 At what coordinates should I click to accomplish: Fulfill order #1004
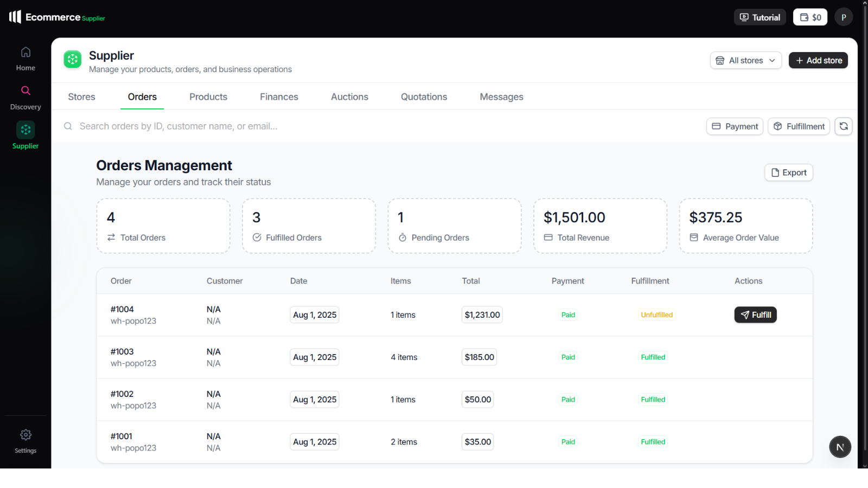pos(755,315)
